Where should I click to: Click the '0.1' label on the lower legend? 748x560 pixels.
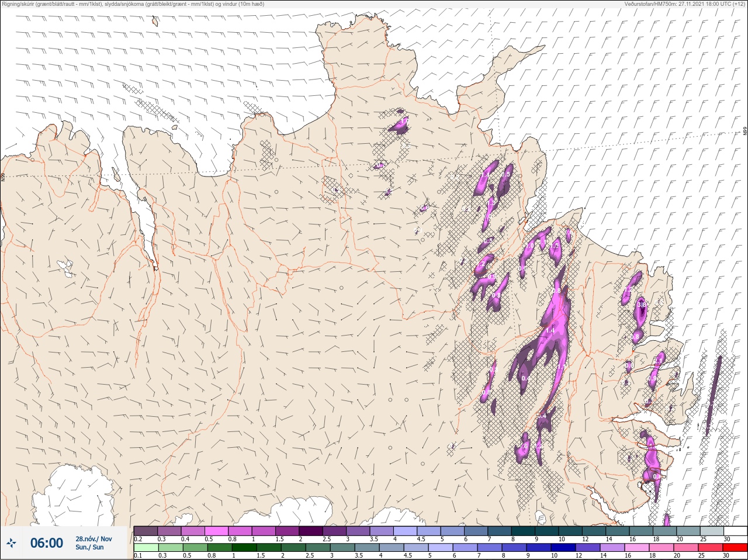pyautogui.click(x=138, y=555)
